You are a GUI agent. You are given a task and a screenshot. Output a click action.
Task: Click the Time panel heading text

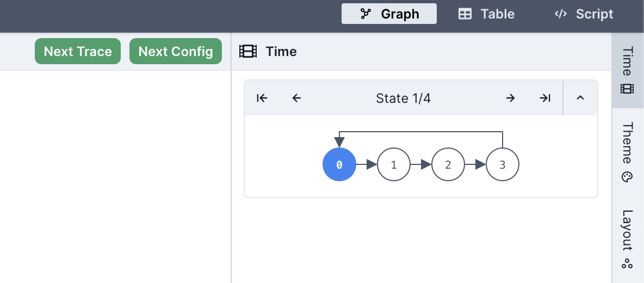click(x=281, y=52)
